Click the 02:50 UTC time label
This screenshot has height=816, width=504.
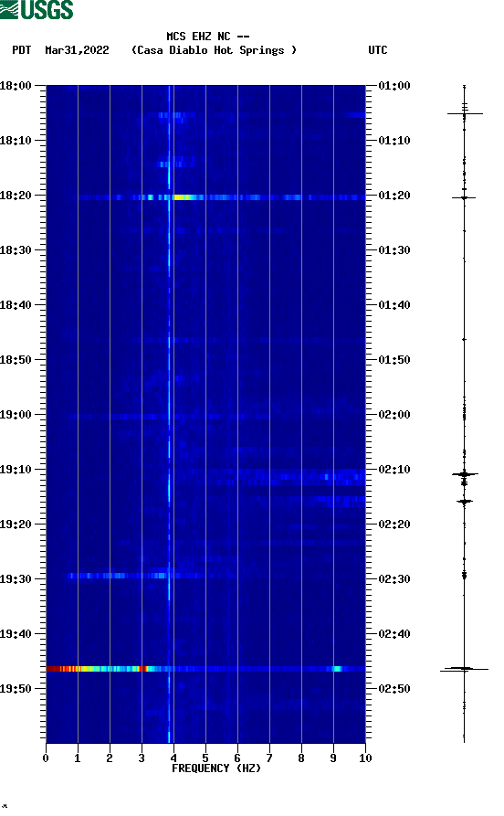pyautogui.click(x=394, y=688)
